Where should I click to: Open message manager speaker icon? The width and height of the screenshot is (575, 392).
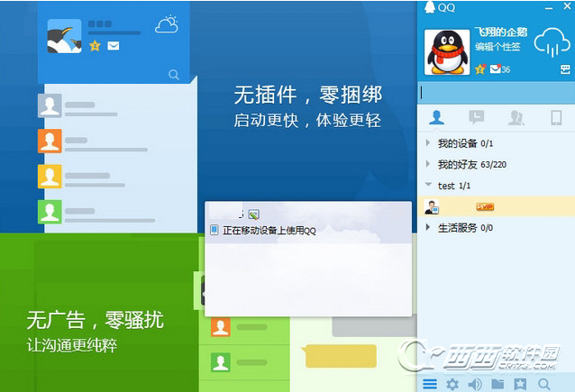click(x=475, y=384)
